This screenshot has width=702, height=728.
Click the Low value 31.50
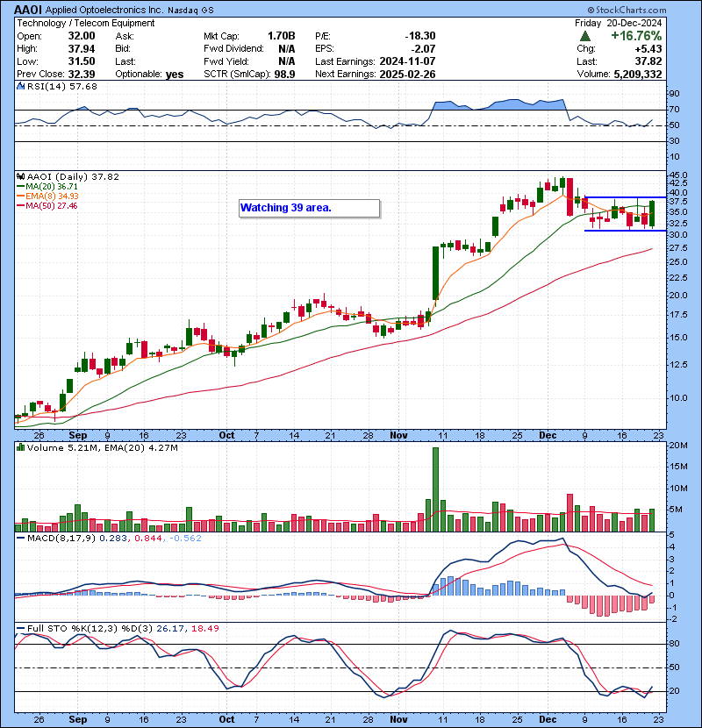click(82, 61)
